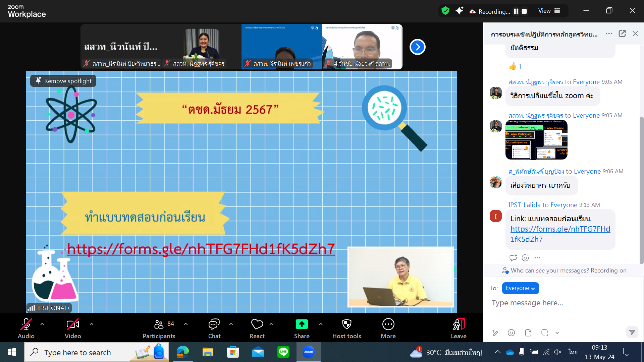This screenshot has width=644, height=362.
Task: Show hidden system tray icons
Action: point(498,352)
